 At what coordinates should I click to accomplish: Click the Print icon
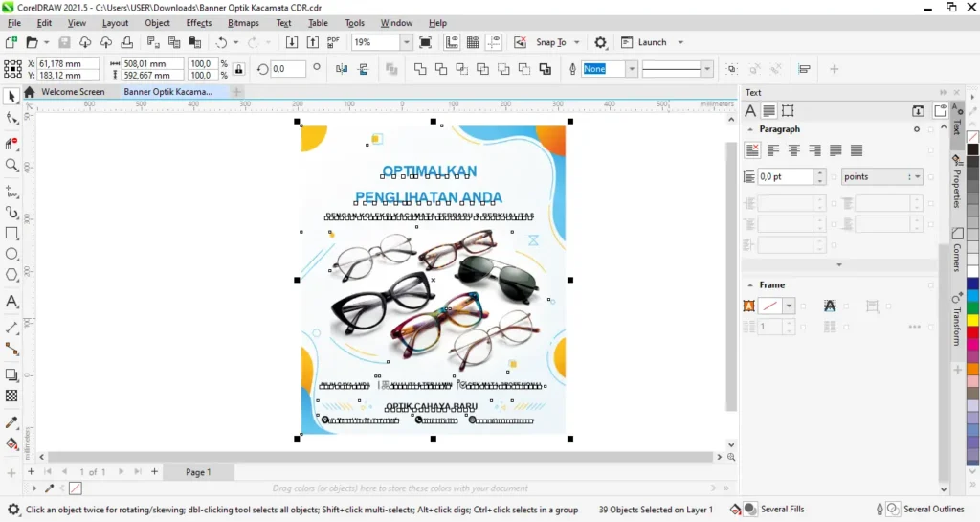[x=127, y=42]
